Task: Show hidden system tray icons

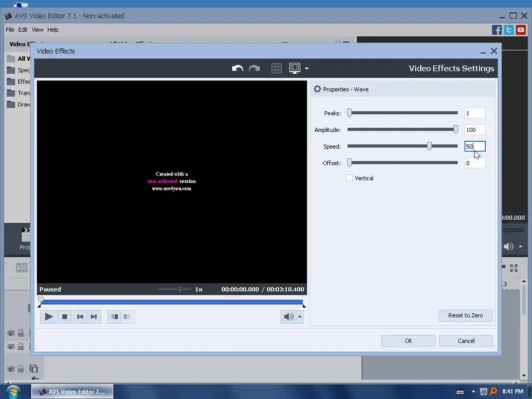Action: click(x=473, y=392)
